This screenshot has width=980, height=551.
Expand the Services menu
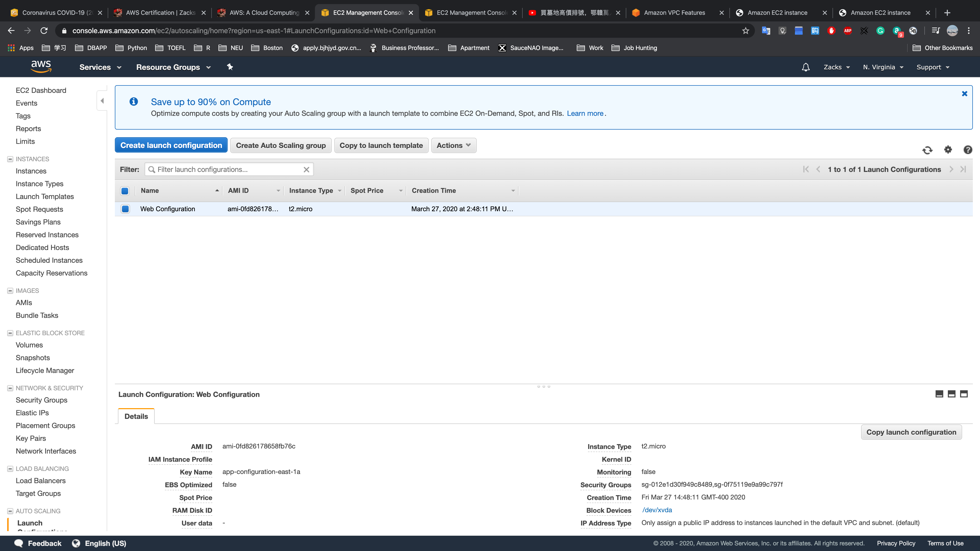(100, 67)
